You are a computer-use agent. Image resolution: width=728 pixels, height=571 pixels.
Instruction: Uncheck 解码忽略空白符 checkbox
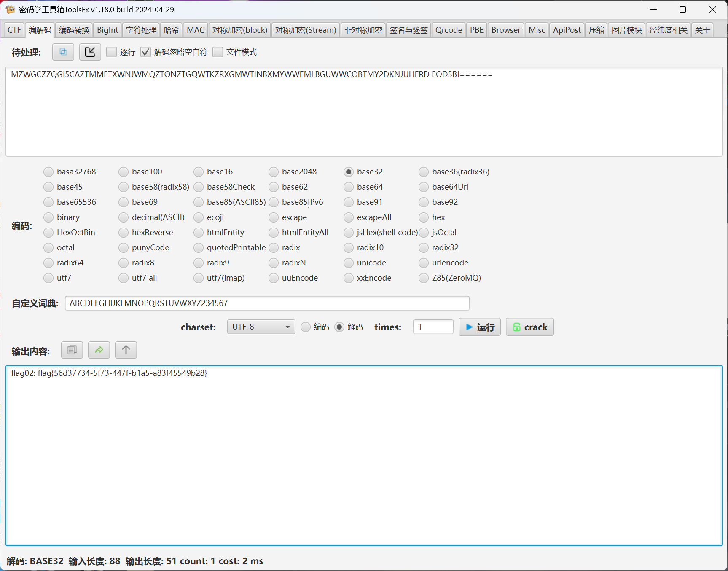point(146,52)
